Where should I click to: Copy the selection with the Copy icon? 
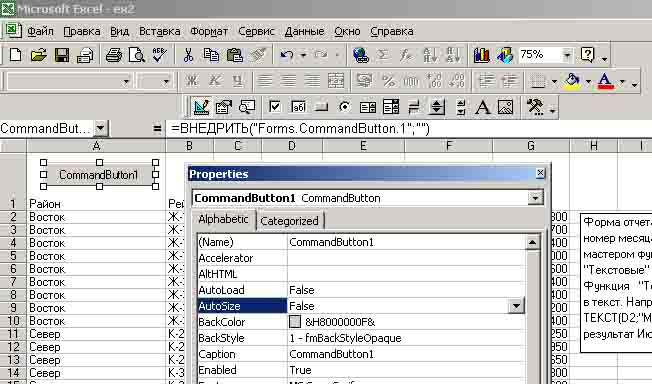[x=211, y=55]
